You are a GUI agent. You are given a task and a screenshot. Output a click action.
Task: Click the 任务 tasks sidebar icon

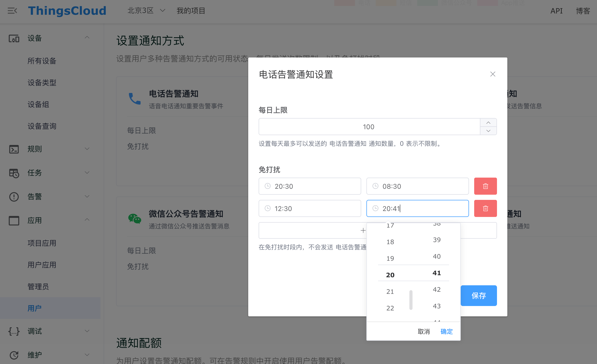(14, 173)
